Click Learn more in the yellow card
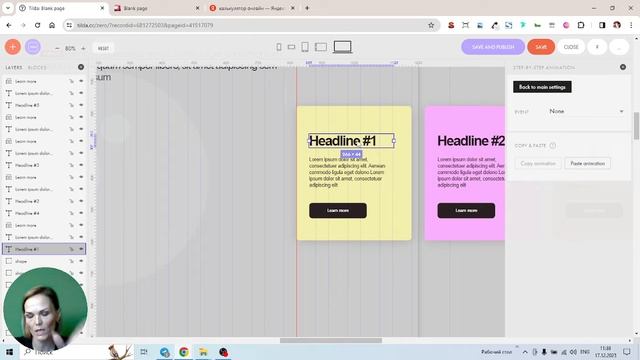Viewport: 640px width, 360px height. (338, 211)
